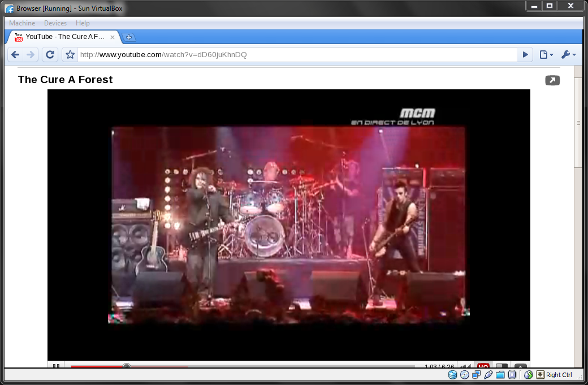Click the USB devices status icon

(488, 374)
